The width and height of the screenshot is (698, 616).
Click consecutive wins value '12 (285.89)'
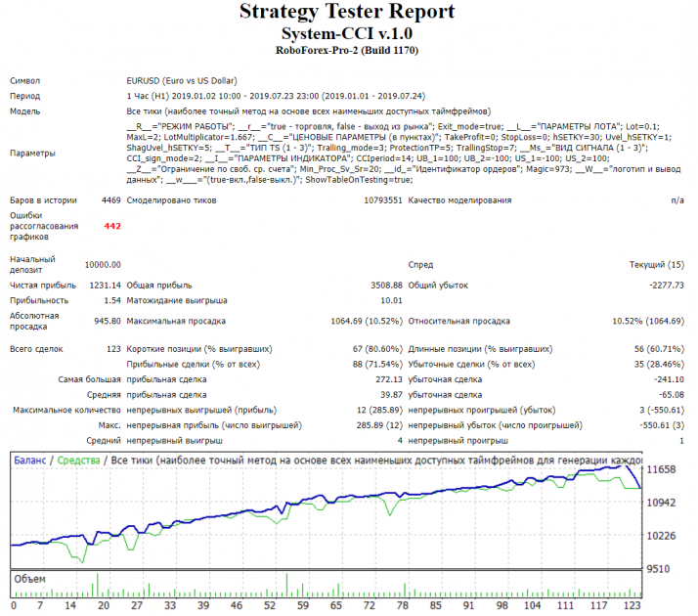coord(379,410)
